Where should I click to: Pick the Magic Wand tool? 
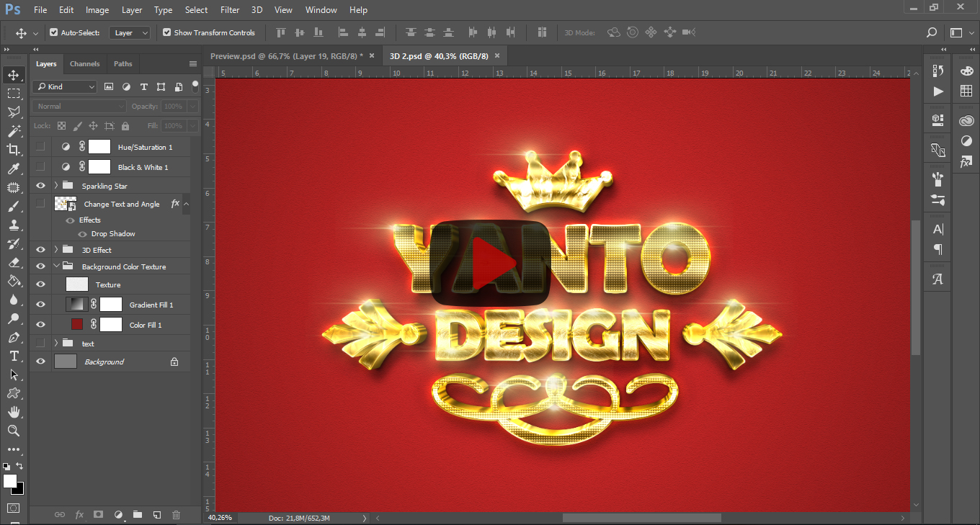tap(13, 131)
